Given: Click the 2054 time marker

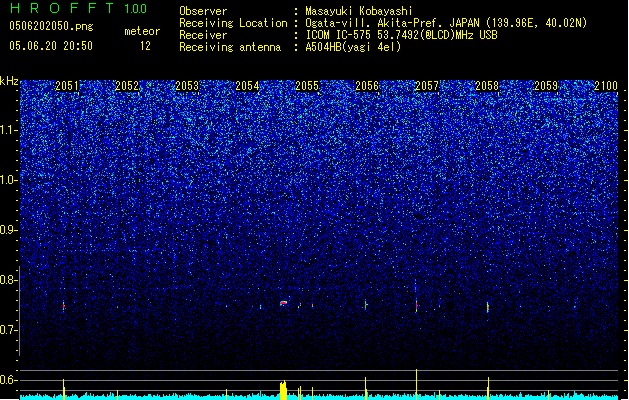Looking at the screenshot, I should click(247, 86).
